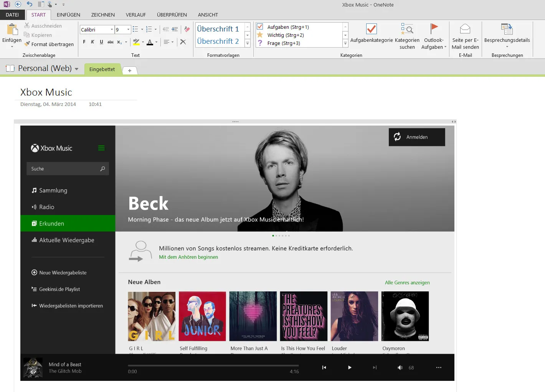Image resolution: width=545 pixels, height=392 pixels.
Task: Mute the Xbox Music volume speaker
Action: tap(400, 367)
